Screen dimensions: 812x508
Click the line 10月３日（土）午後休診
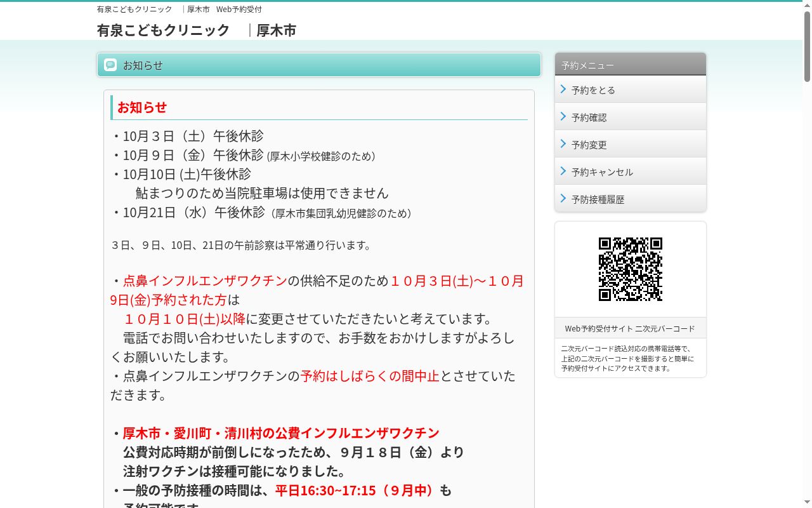(187, 136)
